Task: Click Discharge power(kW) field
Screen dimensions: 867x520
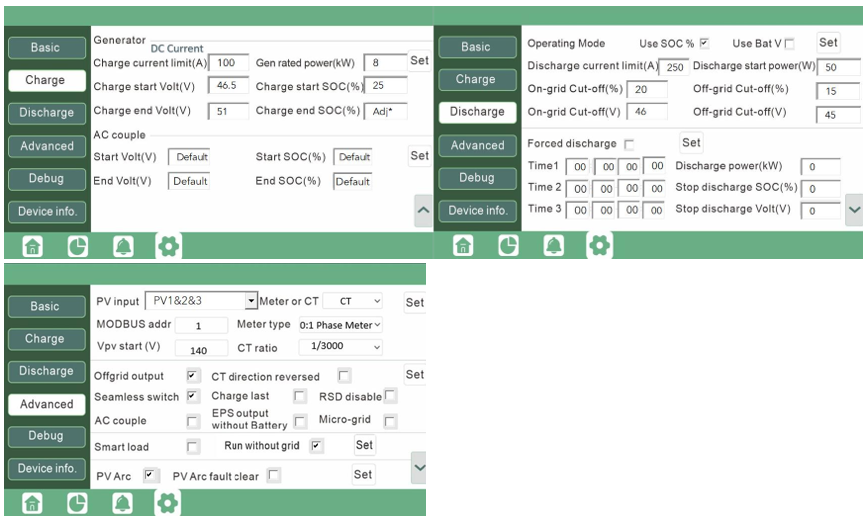Action: tap(821, 167)
